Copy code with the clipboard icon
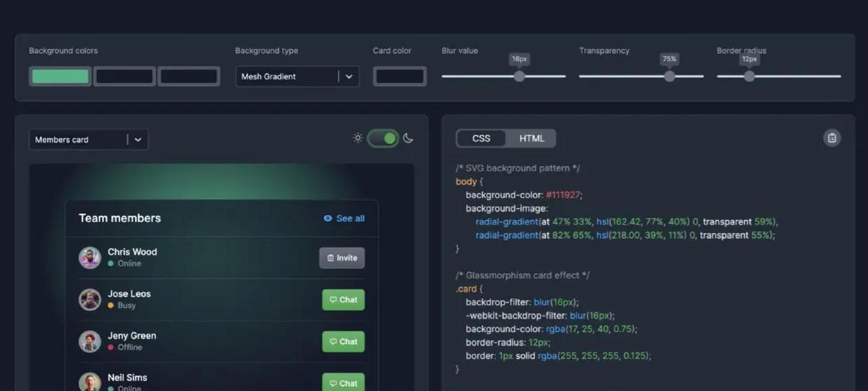This screenshot has height=391, width=868. 832,138
